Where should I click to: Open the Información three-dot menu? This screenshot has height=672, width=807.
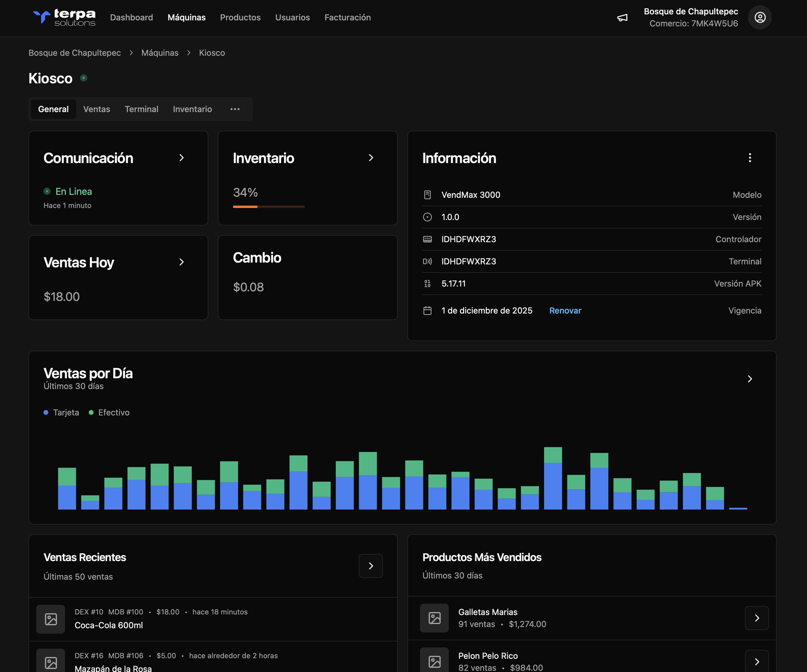749,158
